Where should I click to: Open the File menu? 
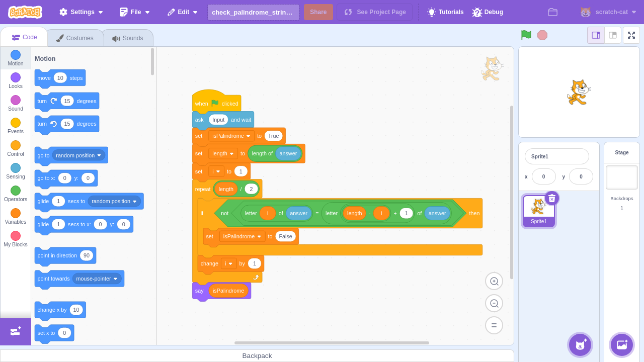point(135,12)
